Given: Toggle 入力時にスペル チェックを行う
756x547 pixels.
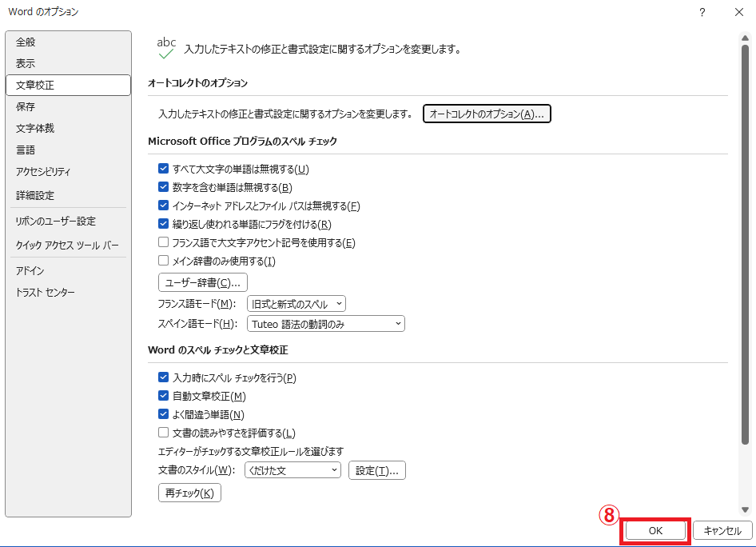Looking at the screenshot, I should point(164,377).
